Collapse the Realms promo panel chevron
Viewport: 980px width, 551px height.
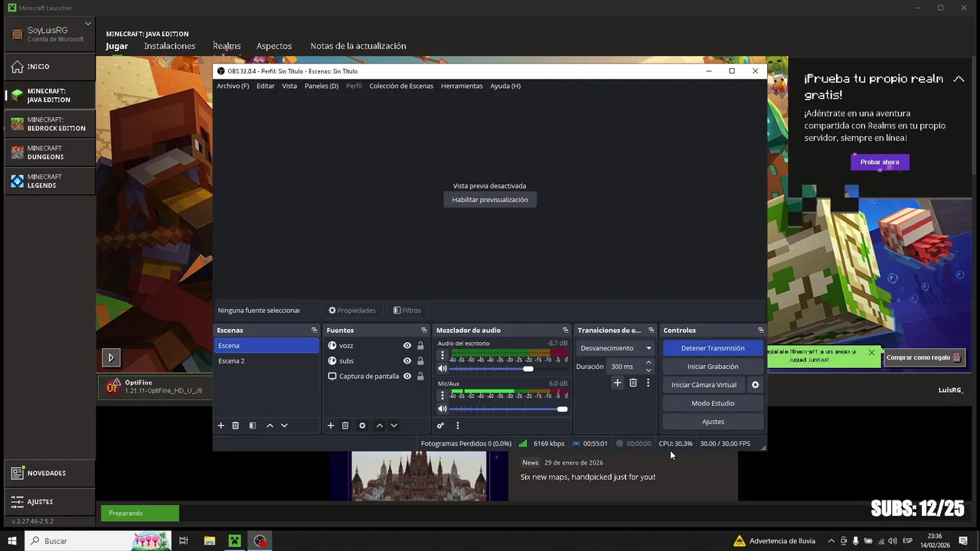click(959, 79)
